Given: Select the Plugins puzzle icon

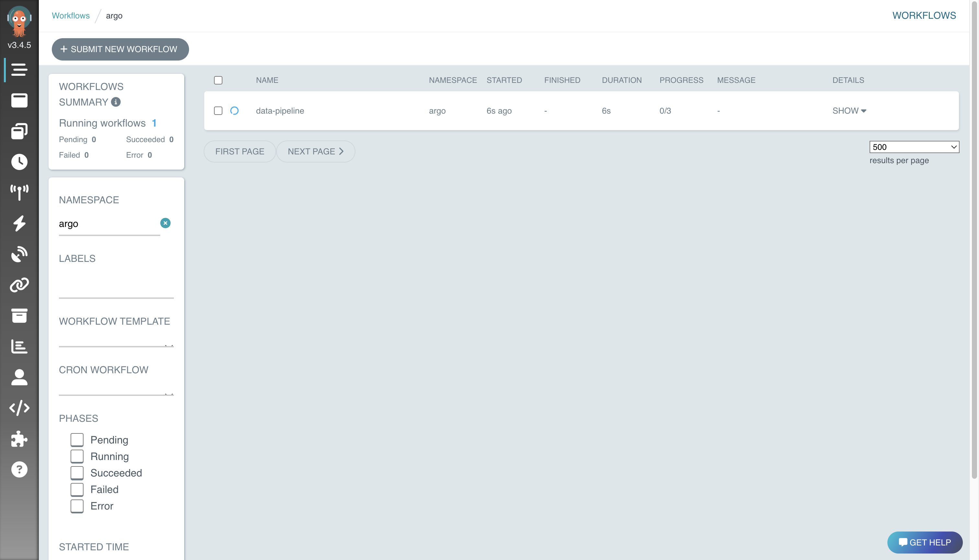Looking at the screenshot, I should tap(19, 439).
